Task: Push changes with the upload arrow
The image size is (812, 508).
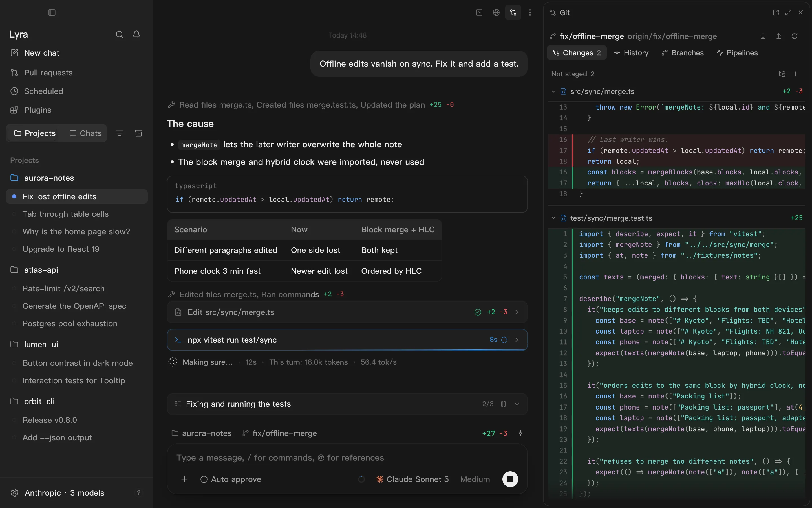Action: [779, 36]
